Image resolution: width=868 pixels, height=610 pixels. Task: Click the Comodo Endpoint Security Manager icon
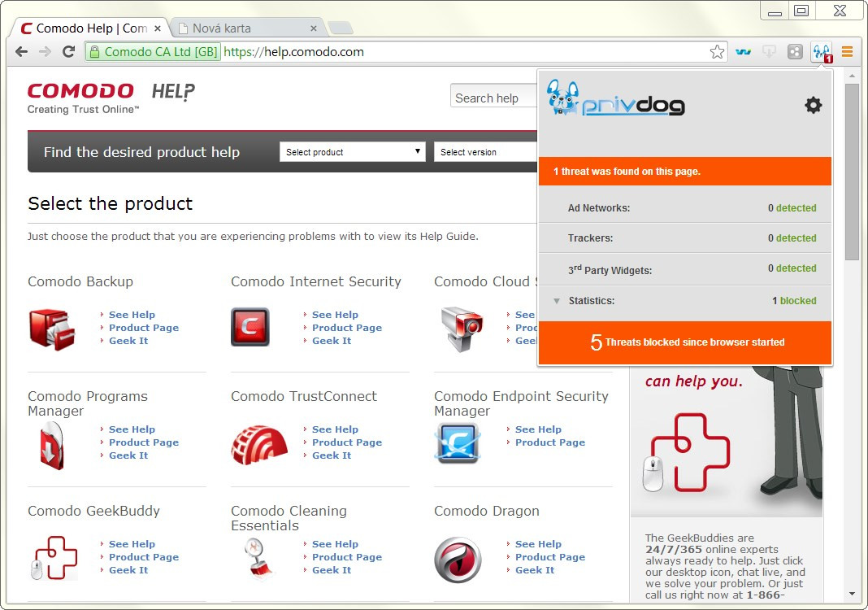458,442
